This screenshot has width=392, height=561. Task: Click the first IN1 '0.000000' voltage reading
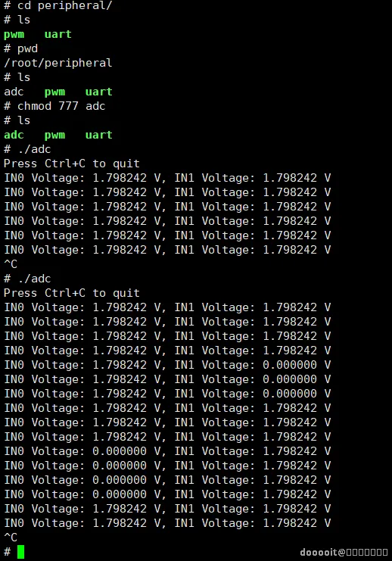point(290,365)
